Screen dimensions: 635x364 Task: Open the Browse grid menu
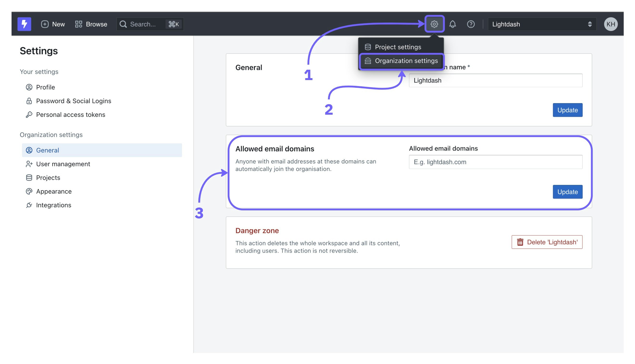click(91, 24)
